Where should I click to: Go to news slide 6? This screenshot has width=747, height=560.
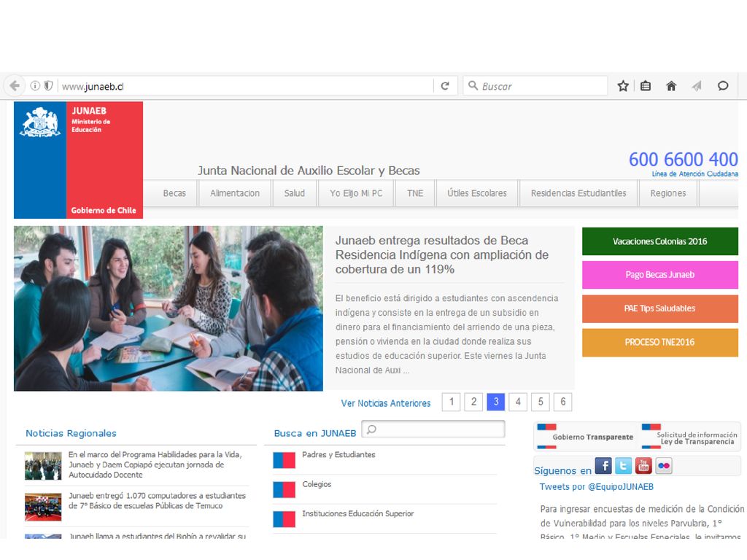pos(562,402)
